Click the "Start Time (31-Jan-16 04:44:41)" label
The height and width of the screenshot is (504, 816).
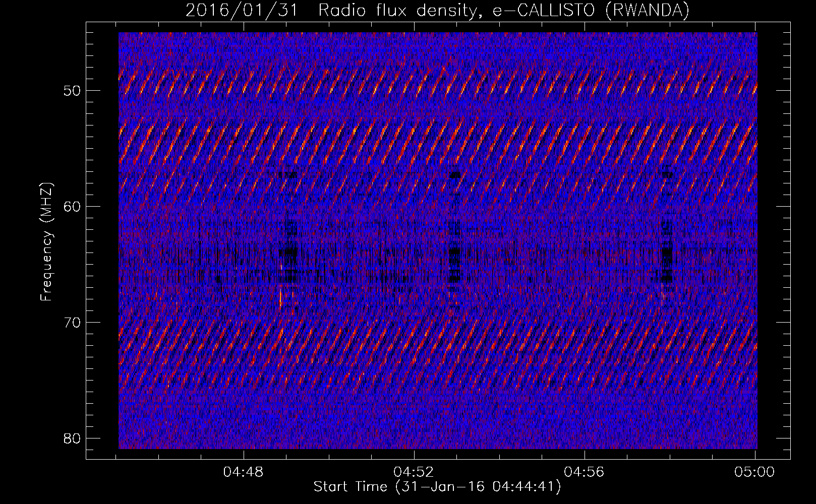click(x=437, y=487)
